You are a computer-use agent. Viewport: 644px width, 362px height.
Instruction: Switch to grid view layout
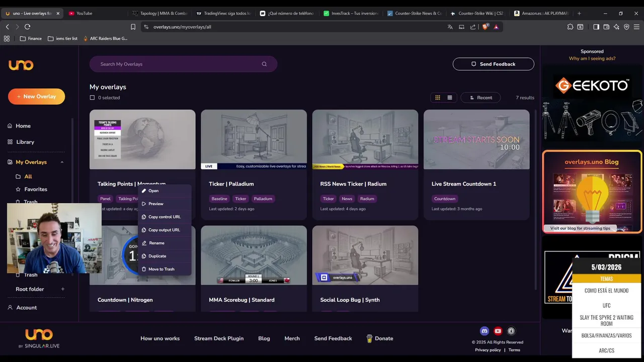(438, 98)
